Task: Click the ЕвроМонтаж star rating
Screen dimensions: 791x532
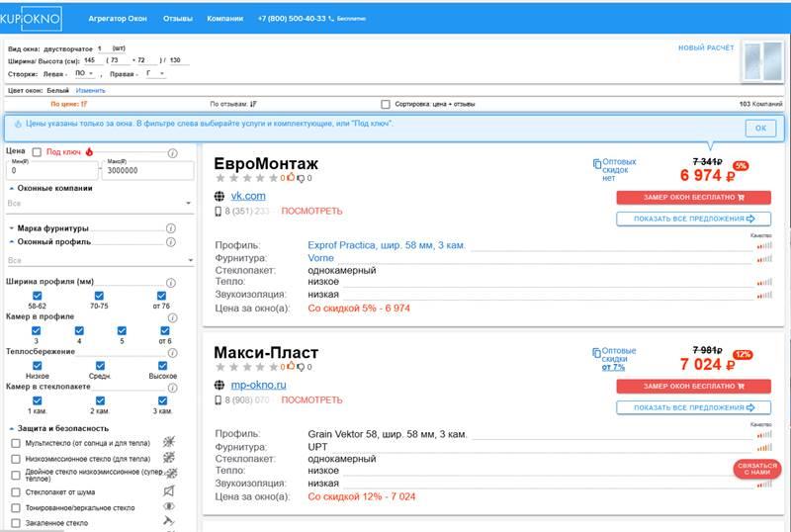Action: (x=246, y=178)
